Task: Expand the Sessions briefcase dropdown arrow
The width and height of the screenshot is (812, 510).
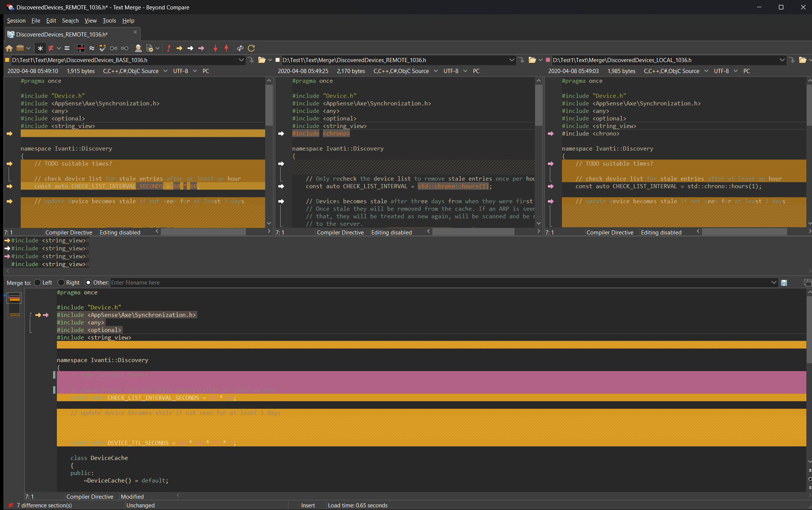Action: tap(28, 48)
